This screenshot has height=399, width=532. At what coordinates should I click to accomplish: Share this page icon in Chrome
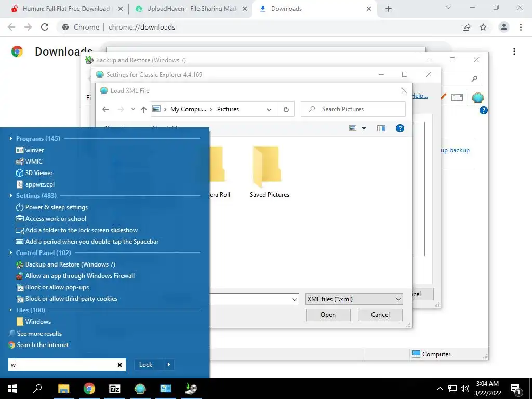click(x=467, y=27)
